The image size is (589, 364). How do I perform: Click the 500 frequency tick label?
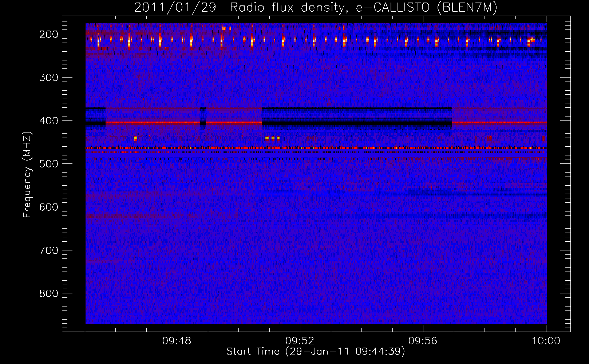(49, 164)
